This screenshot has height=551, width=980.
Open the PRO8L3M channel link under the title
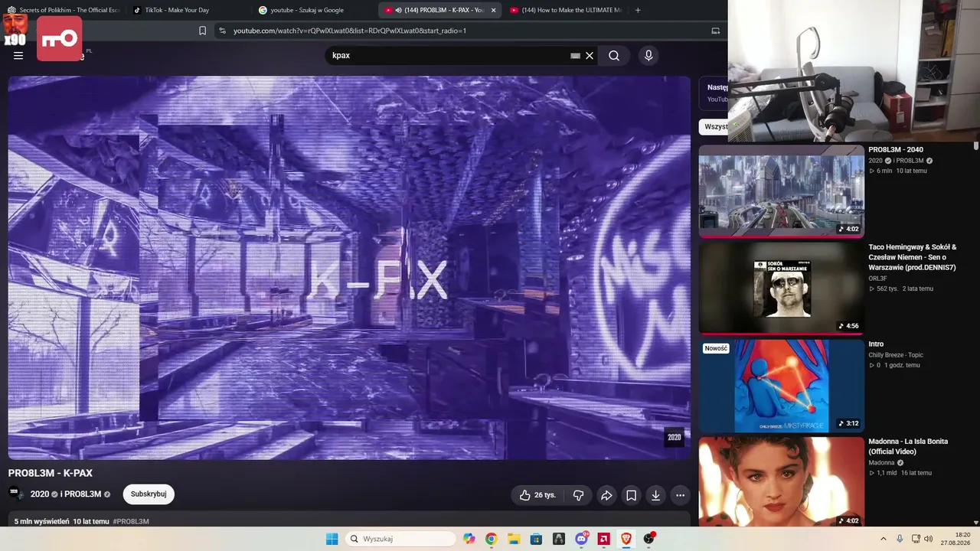83,494
